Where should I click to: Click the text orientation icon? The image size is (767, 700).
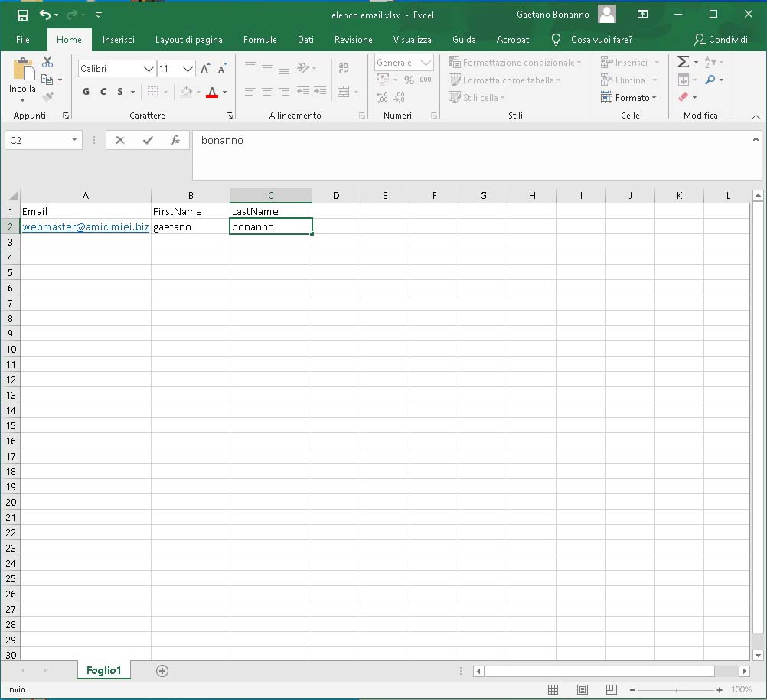coord(304,67)
